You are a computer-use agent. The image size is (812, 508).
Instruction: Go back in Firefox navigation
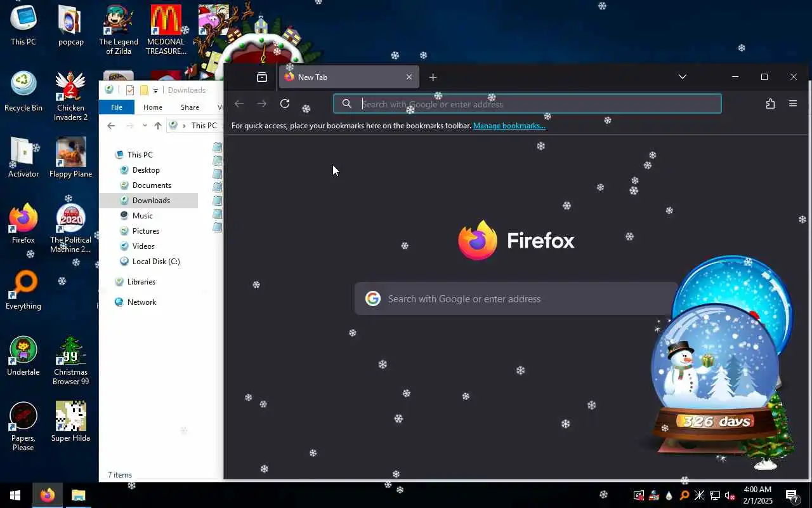[x=239, y=104]
